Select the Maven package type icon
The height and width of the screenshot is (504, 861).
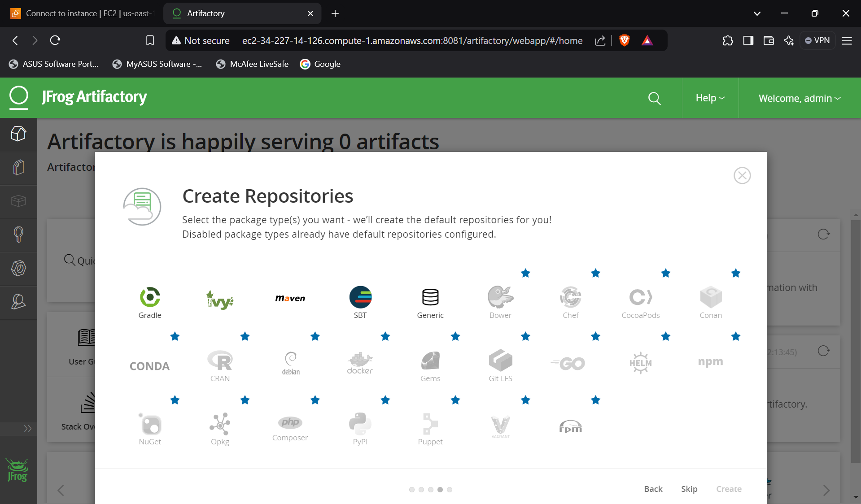point(290,298)
